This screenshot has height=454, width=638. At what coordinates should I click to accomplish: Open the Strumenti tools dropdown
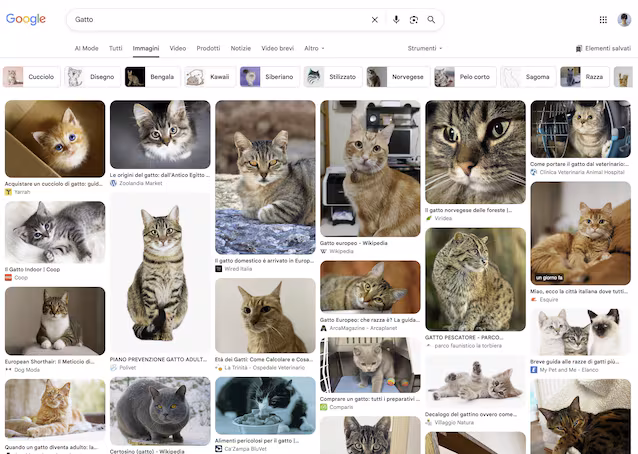pos(425,48)
